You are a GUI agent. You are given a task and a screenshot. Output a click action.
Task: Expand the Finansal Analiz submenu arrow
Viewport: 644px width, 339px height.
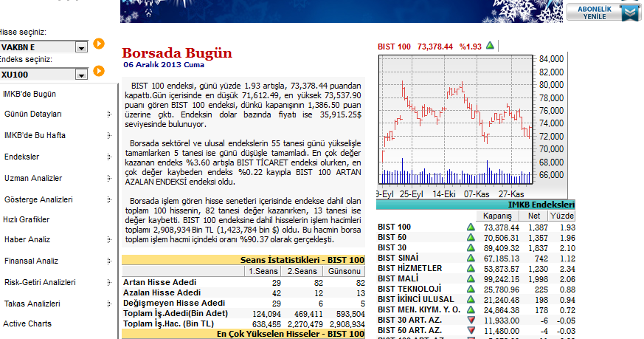pos(109,261)
